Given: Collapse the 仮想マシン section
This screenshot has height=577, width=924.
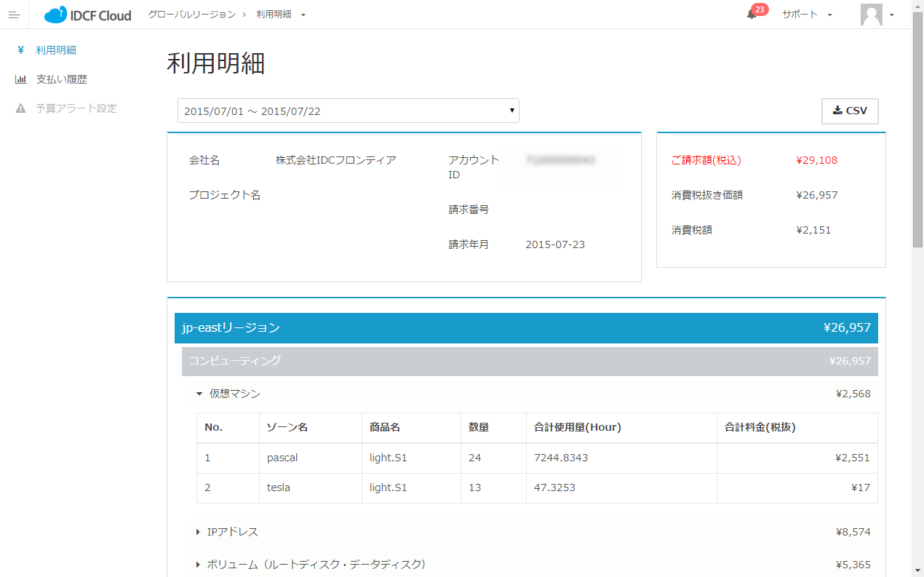Looking at the screenshot, I should tap(199, 394).
